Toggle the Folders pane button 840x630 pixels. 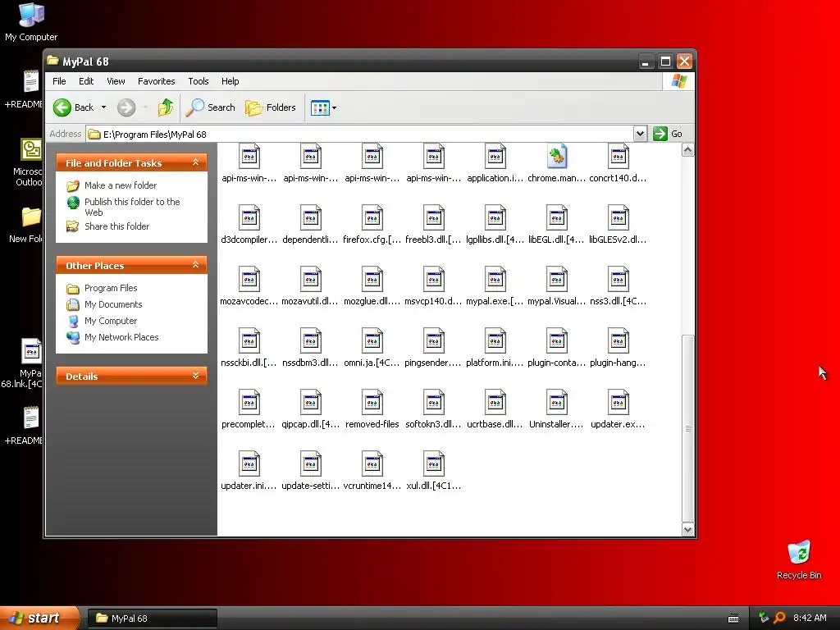pos(271,107)
